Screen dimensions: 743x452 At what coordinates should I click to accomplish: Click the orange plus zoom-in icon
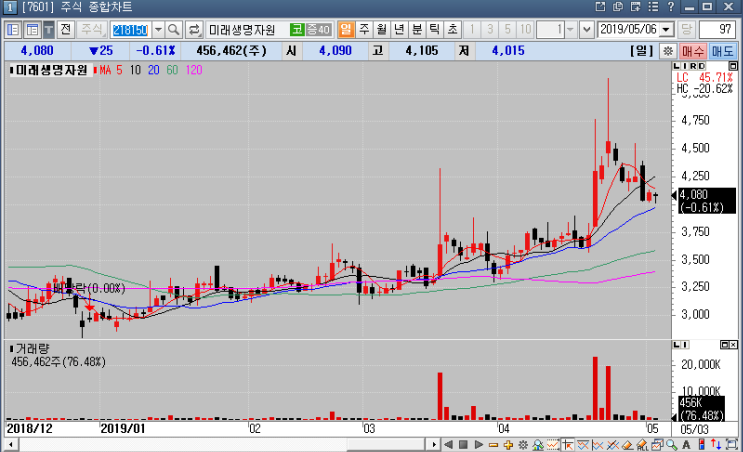[x=508, y=445]
